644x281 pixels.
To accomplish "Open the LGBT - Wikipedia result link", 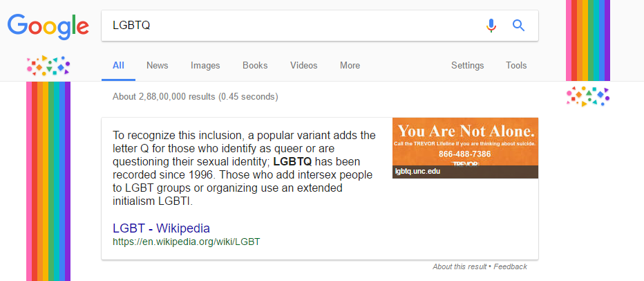I will point(161,228).
